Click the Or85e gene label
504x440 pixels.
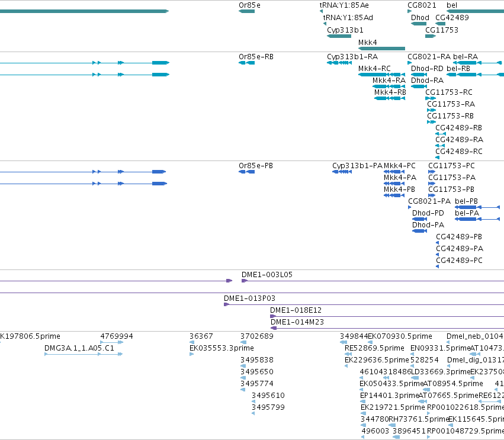click(x=249, y=5)
